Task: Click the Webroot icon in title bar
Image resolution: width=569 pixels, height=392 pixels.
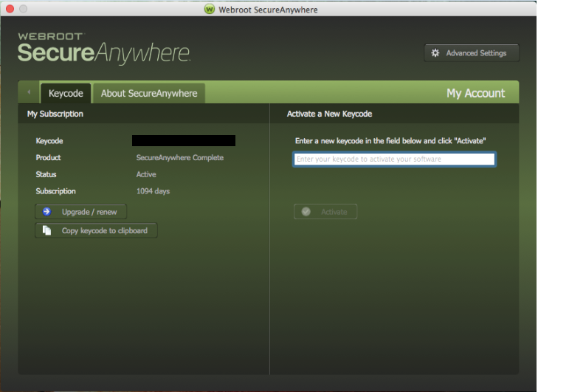Action: point(210,9)
